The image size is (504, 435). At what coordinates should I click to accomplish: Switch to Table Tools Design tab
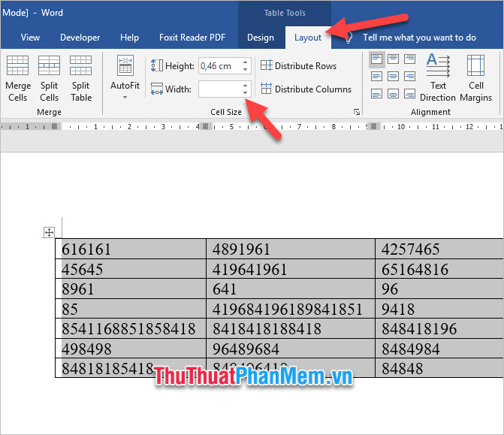pos(261,38)
